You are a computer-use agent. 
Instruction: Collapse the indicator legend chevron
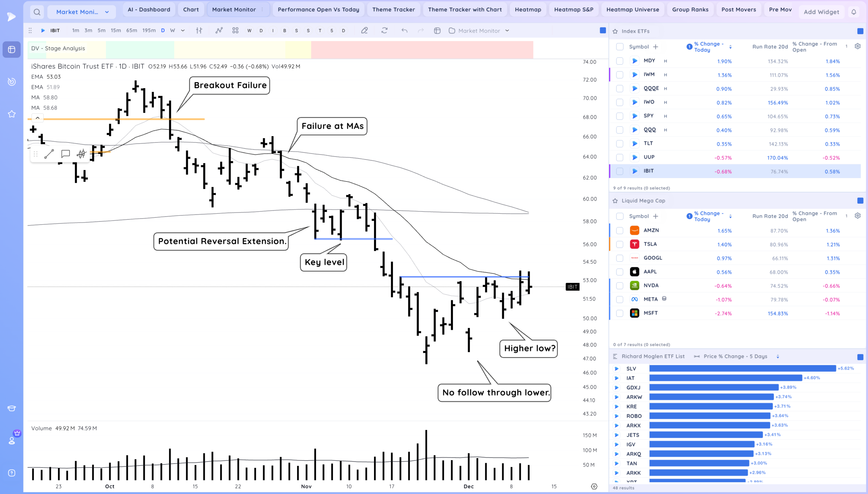tap(38, 118)
